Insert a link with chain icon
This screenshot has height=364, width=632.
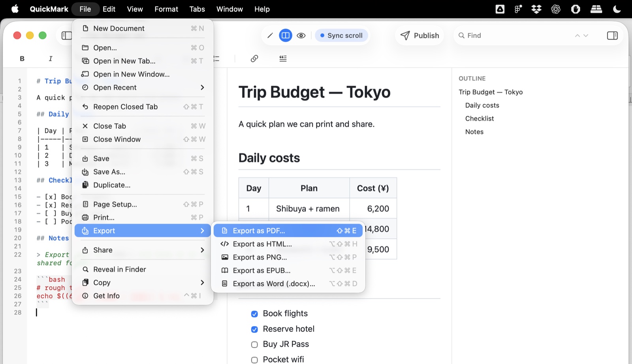[254, 58]
